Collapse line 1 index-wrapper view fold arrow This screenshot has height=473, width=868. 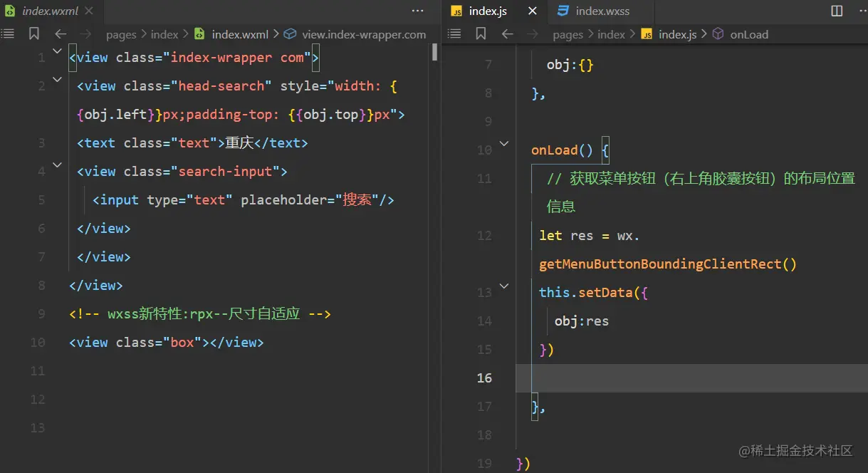[57, 51]
